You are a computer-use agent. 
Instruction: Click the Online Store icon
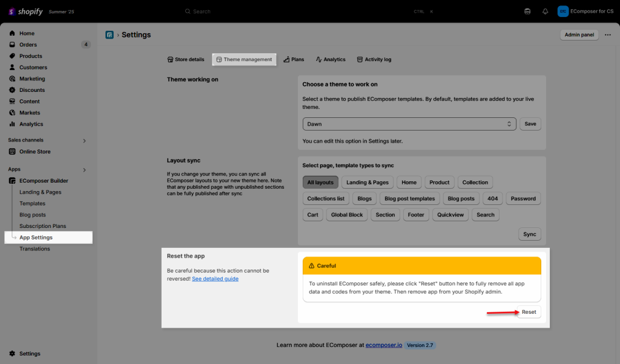[12, 152]
